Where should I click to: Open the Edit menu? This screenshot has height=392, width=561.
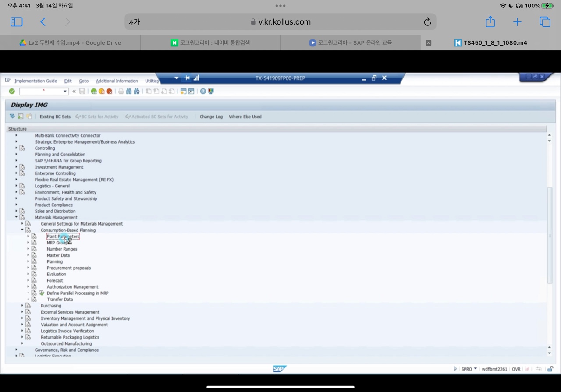[x=68, y=81]
